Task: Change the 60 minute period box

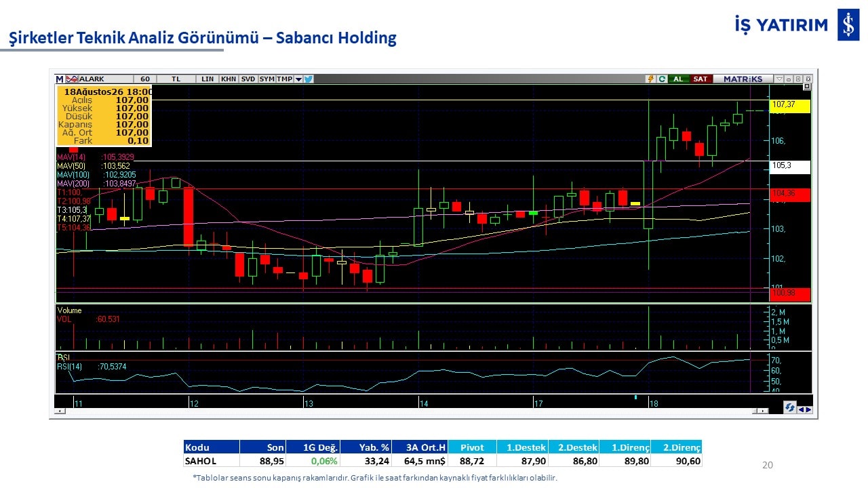Action: [144, 79]
